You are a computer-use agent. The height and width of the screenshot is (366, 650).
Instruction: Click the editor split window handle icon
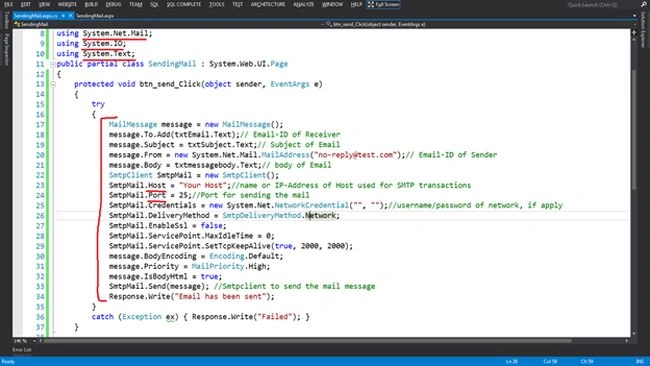click(634, 32)
